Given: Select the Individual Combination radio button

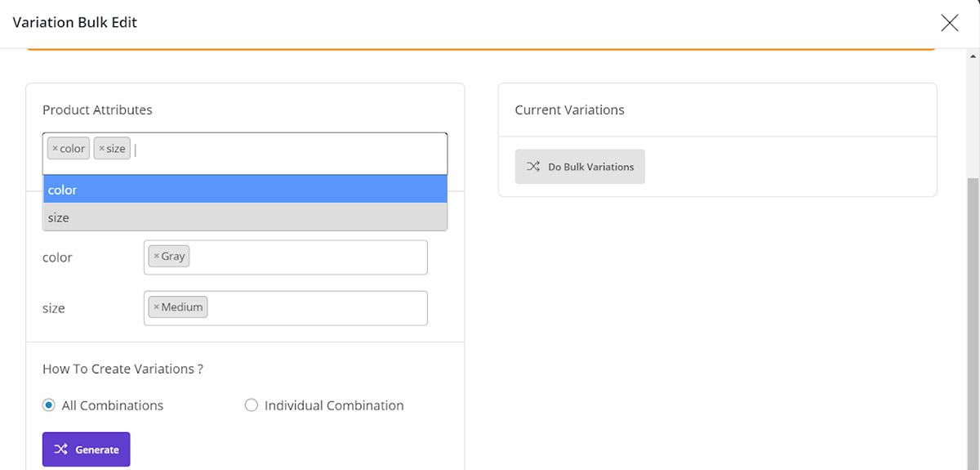Looking at the screenshot, I should tap(252, 405).
